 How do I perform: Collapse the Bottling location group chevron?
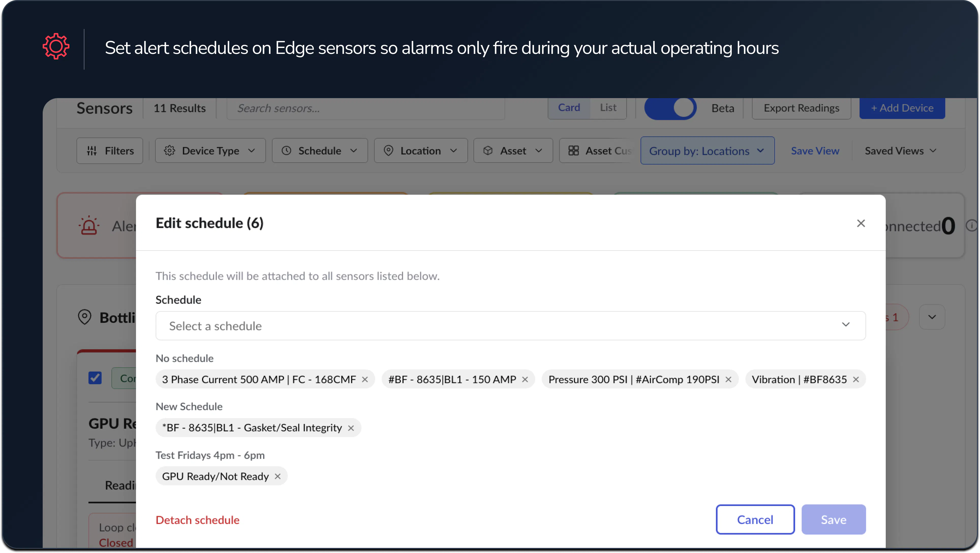(x=932, y=317)
